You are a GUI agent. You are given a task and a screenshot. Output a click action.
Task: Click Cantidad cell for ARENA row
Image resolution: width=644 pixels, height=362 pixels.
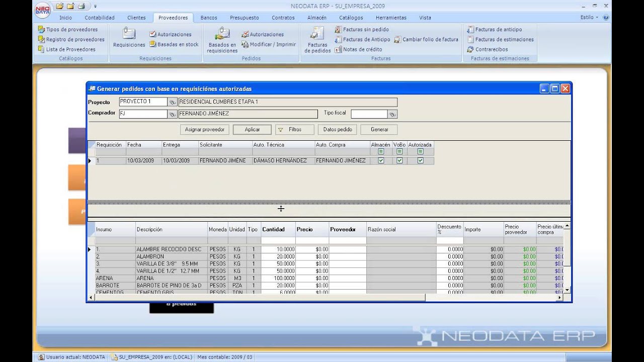tap(278, 278)
